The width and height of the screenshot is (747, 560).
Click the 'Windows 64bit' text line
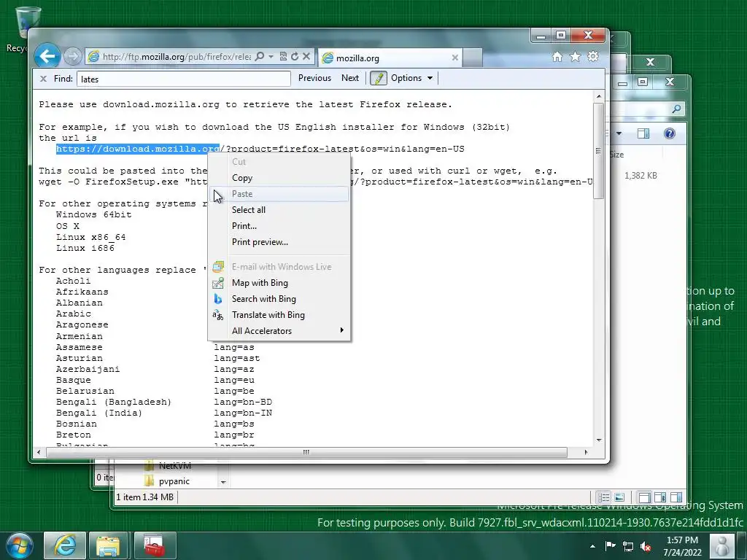[94, 215]
